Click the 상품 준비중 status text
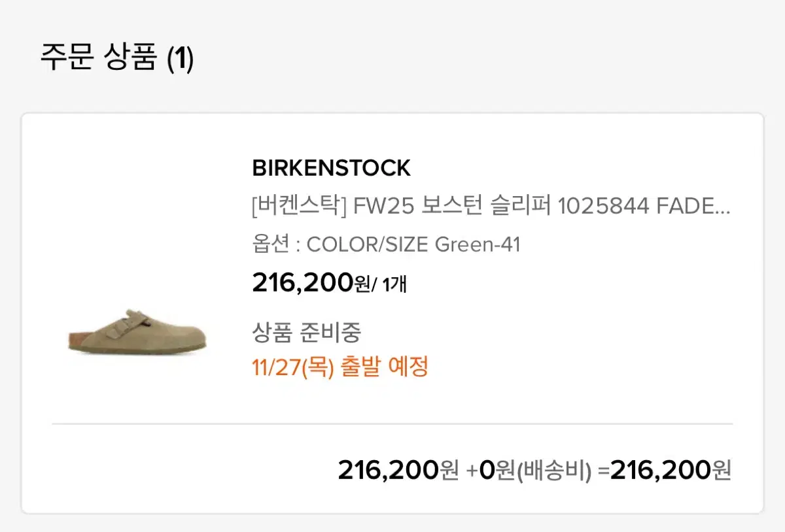The height and width of the screenshot is (532, 785). (306, 333)
